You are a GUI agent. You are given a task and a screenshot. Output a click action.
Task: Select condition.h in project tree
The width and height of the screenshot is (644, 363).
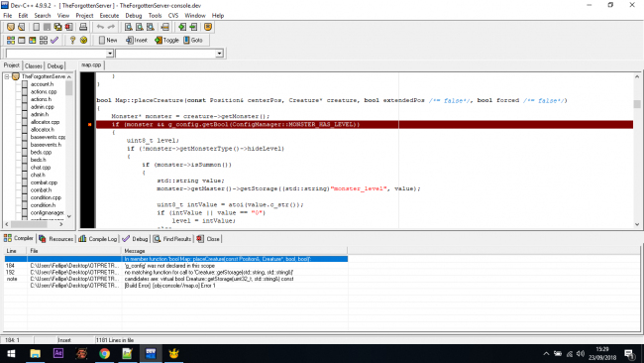pyautogui.click(x=43, y=205)
